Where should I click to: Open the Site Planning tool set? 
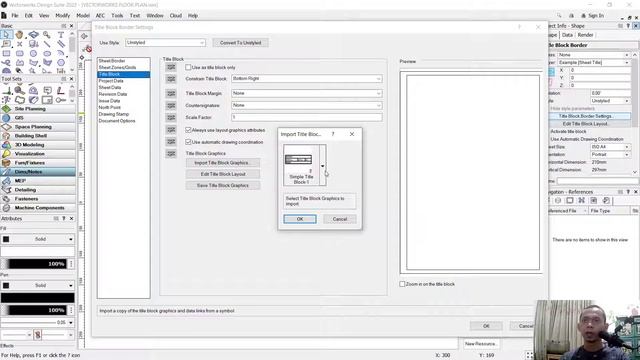coord(38,109)
